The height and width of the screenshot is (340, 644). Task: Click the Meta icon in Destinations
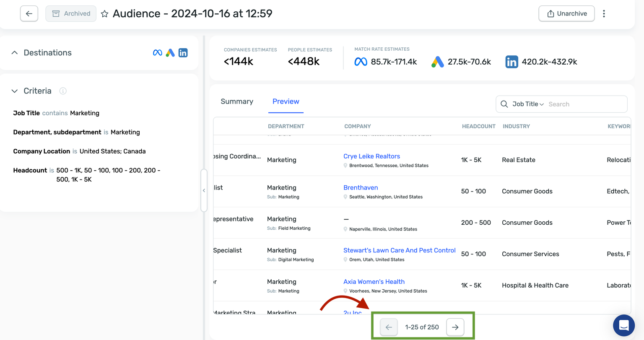pos(158,53)
